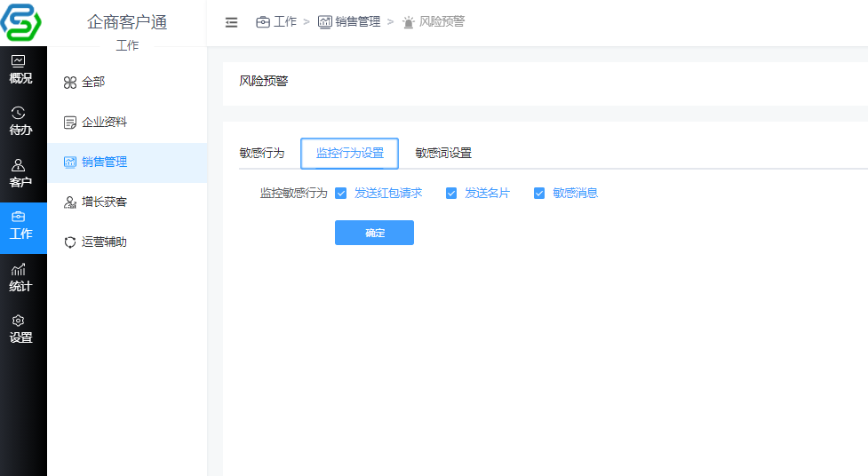The image size is (868, 476).
Task: Click the 企商客户通 logo icon
Action: (21, 23)
